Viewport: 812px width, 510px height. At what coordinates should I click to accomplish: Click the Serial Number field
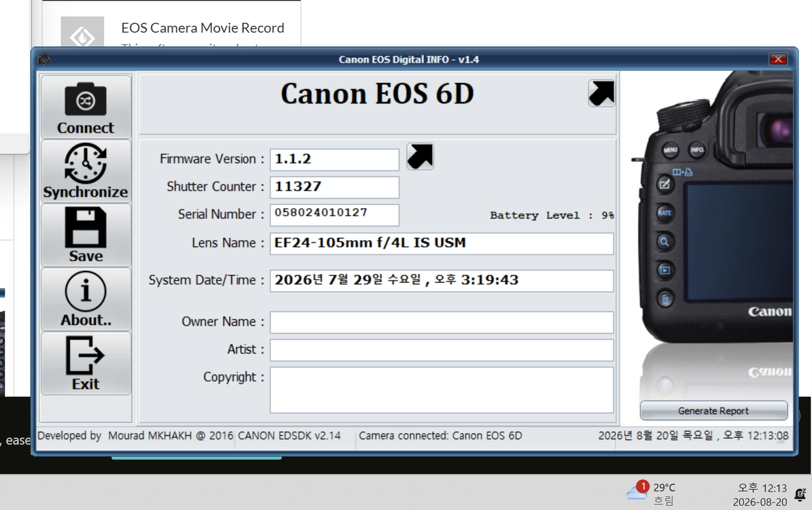[x=334, y=215]
